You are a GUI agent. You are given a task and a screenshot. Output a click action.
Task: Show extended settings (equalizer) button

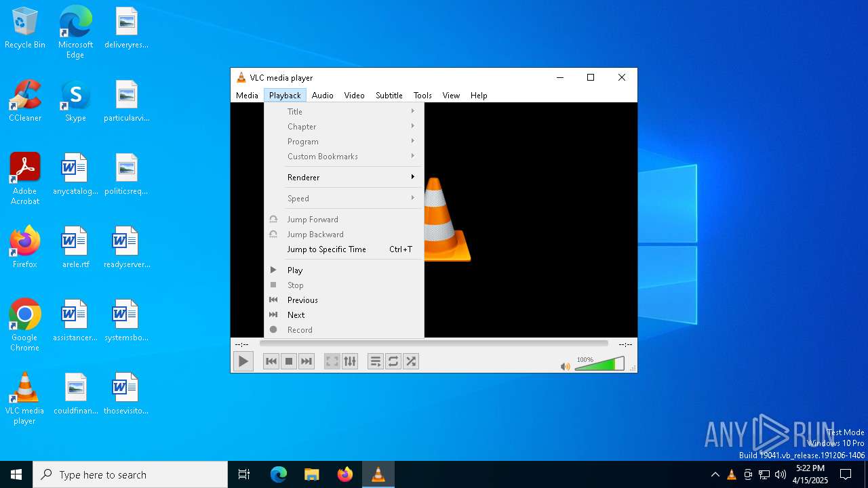[350, 361]
